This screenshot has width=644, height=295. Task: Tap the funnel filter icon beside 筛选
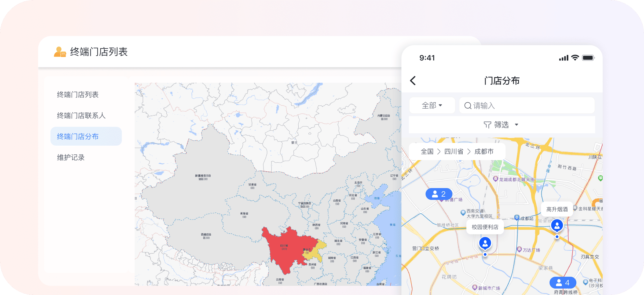(x=487, y=125)
